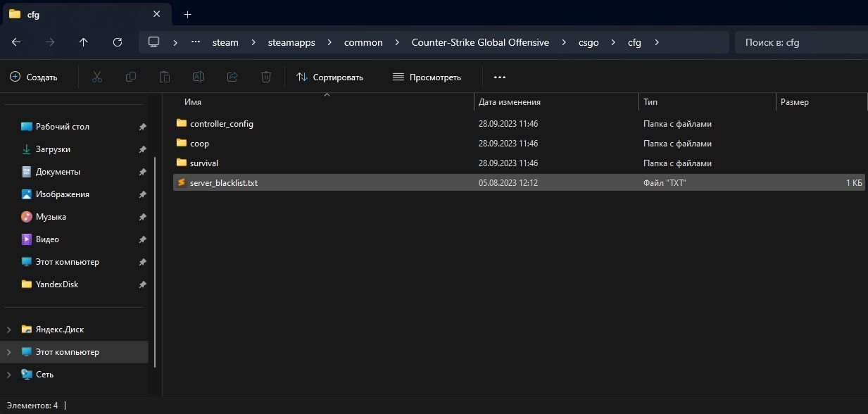Click the Copy icon in toolbar
The width and height of the screenshot is (868, 414).
tap(131, 77)
